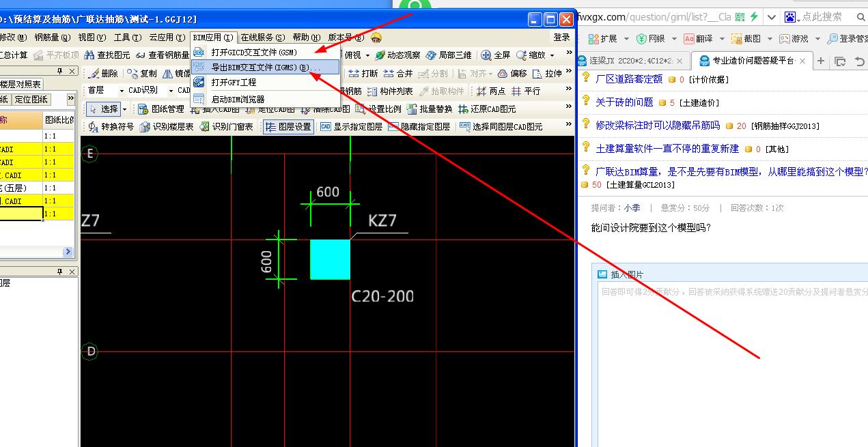Click the 拉伸 stretch tool
868x447 pixels.
point(548,73)
